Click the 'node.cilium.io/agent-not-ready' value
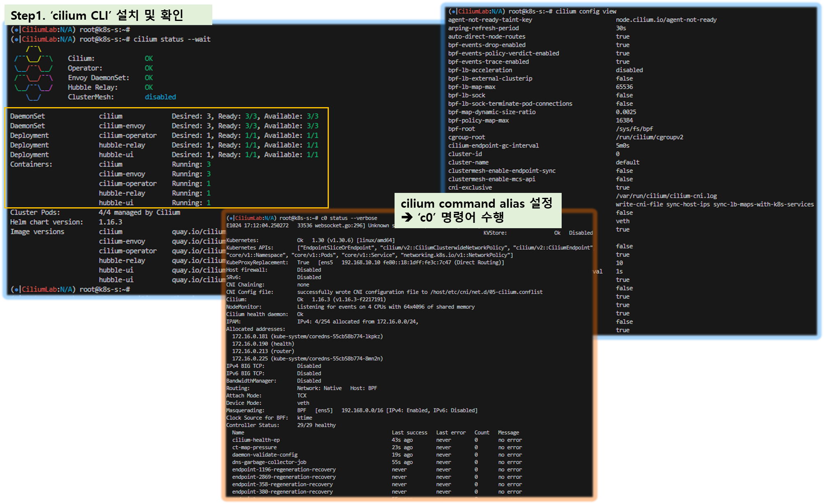 [x=666, y=20]
